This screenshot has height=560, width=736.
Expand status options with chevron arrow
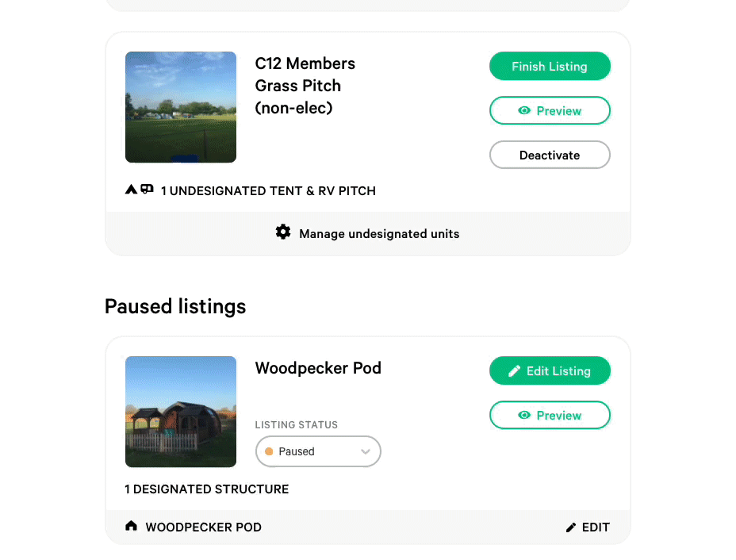(x=366, y=451)
